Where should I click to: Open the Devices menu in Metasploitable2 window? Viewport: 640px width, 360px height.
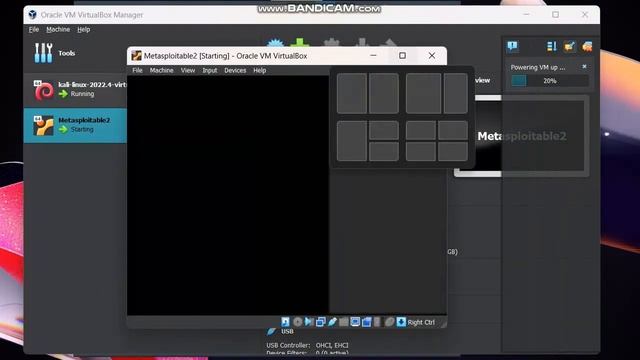[235, 70]
